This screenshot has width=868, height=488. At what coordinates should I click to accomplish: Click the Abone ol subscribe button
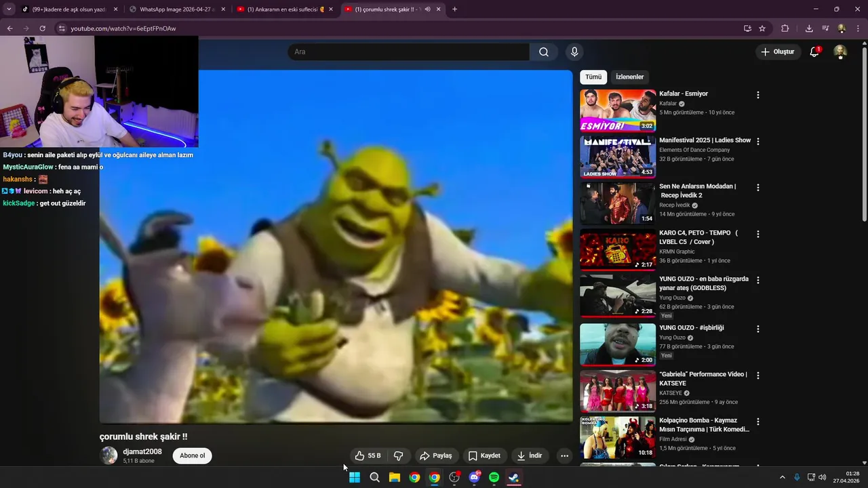[x=192, y=455]
